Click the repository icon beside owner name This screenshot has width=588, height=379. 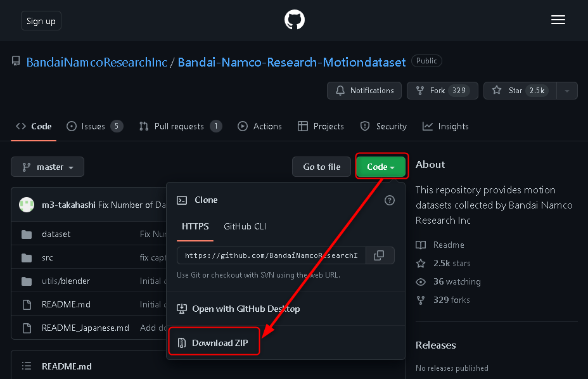click(x=16, y=61)
